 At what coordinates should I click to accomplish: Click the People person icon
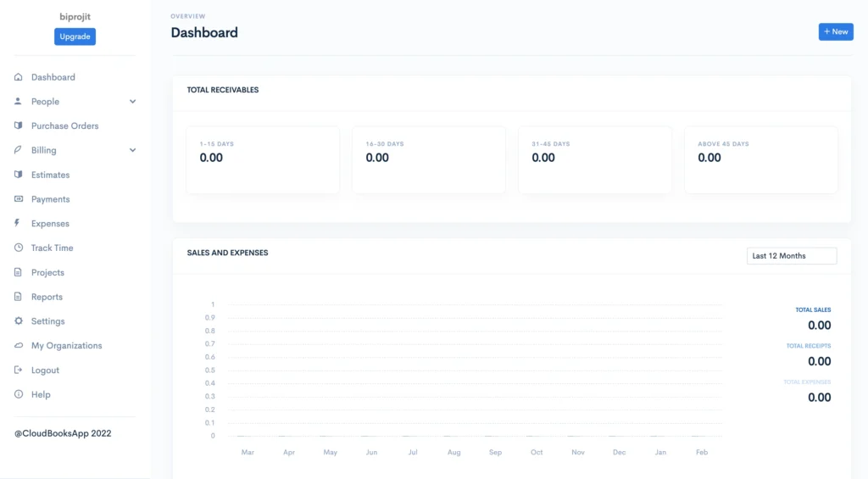coord(19,102)
